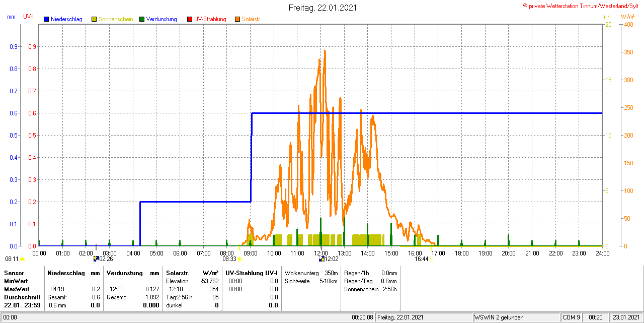Click the MinWert row label
Image resolution: width=644 pixels, height=323 pixels.
(x=16, y=281)
